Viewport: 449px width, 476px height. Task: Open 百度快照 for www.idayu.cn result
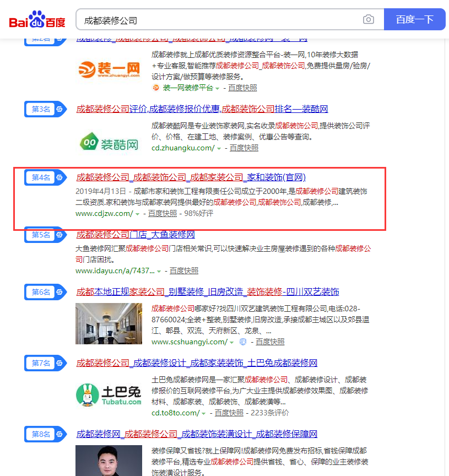pos(184,271)
